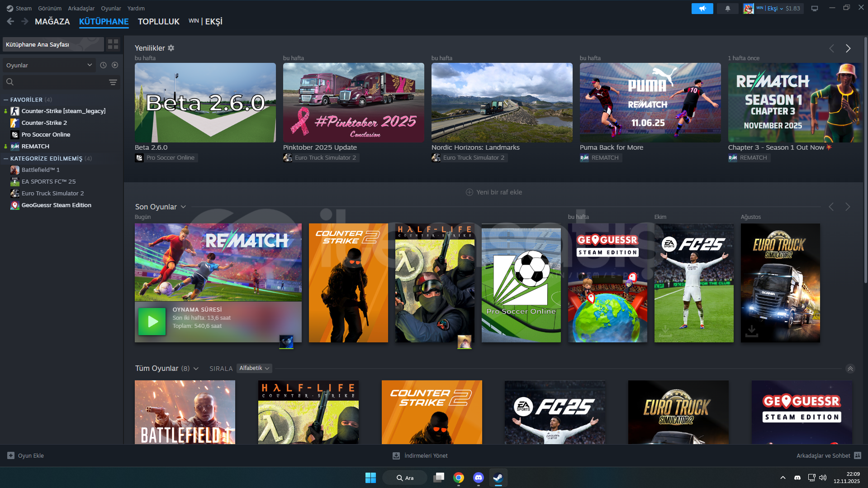This screenshot has height=488, width=868.
Task: Switch to Big Picture mode icon
Action: (815, 9)
